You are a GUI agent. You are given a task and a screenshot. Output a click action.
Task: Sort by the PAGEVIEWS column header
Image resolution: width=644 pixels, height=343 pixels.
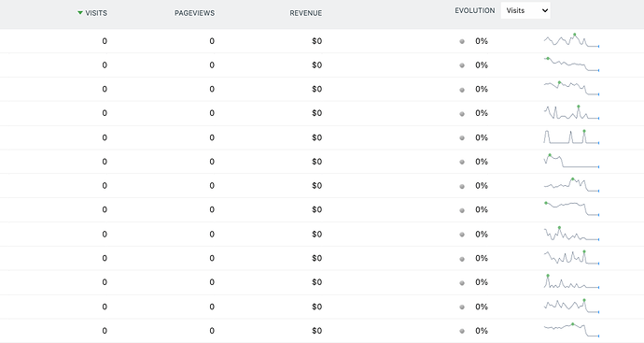(x=194, y=13)
